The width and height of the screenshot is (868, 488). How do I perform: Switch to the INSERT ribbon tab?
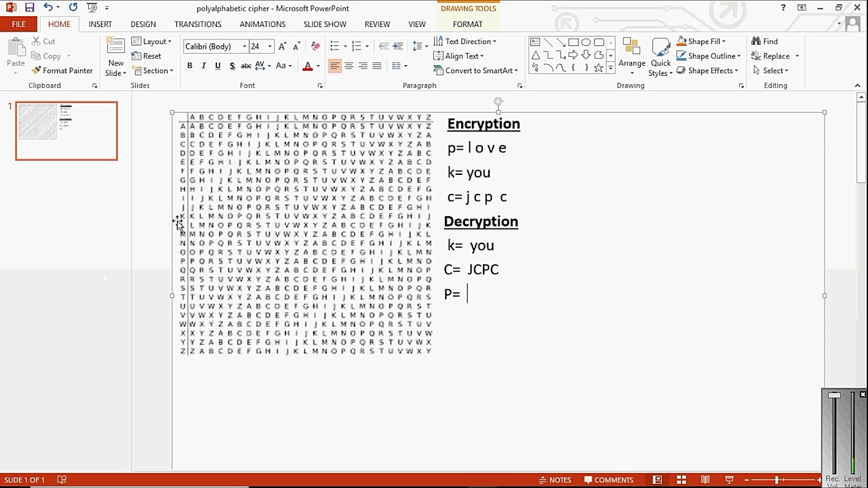(100, 24)
